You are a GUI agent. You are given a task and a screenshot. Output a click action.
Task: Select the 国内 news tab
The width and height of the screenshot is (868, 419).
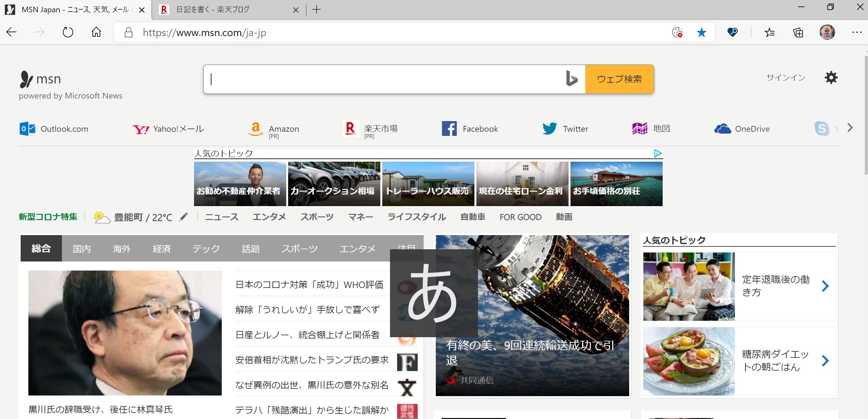pos(82,249)
